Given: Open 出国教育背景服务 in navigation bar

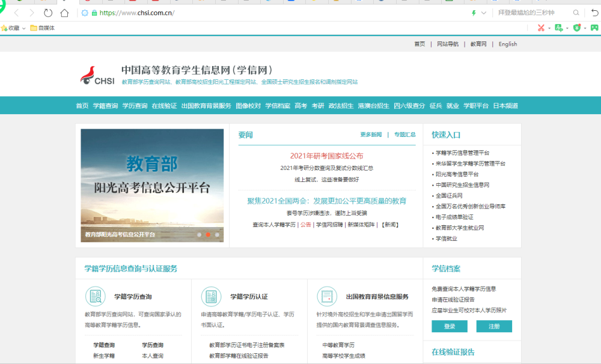Looking at the screenshot, I should 206,106.
